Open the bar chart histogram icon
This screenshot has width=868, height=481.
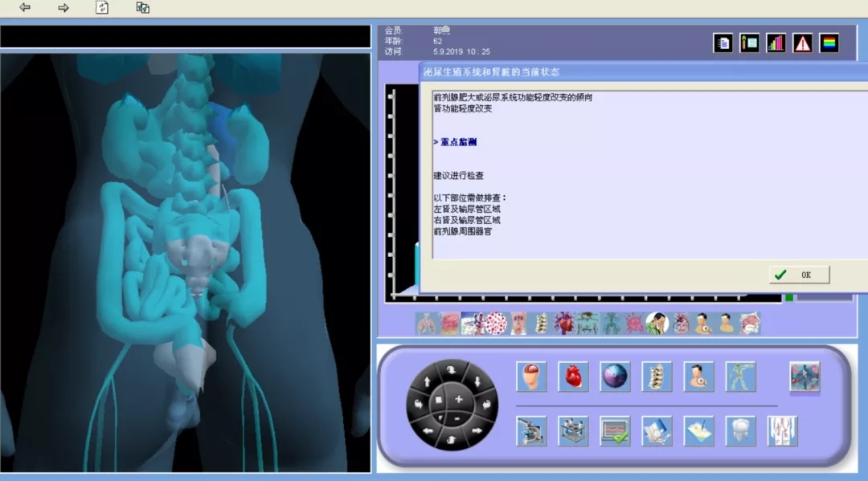pos(776,43)
